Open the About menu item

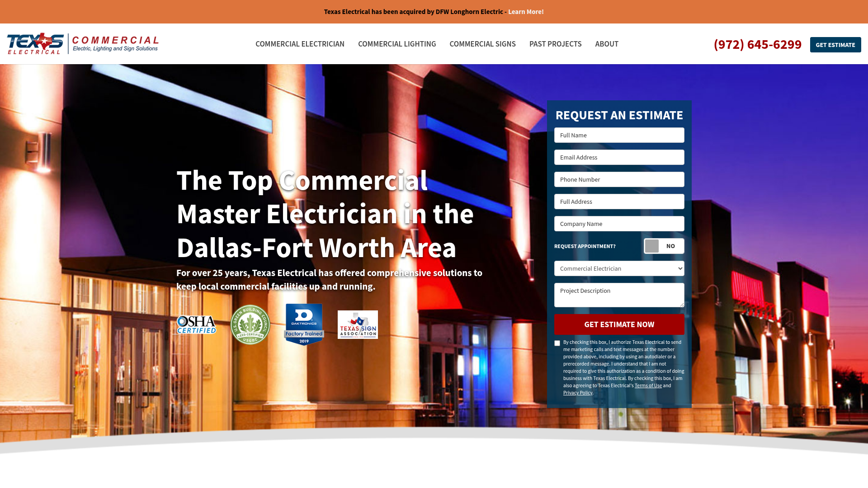pos(607,44)
